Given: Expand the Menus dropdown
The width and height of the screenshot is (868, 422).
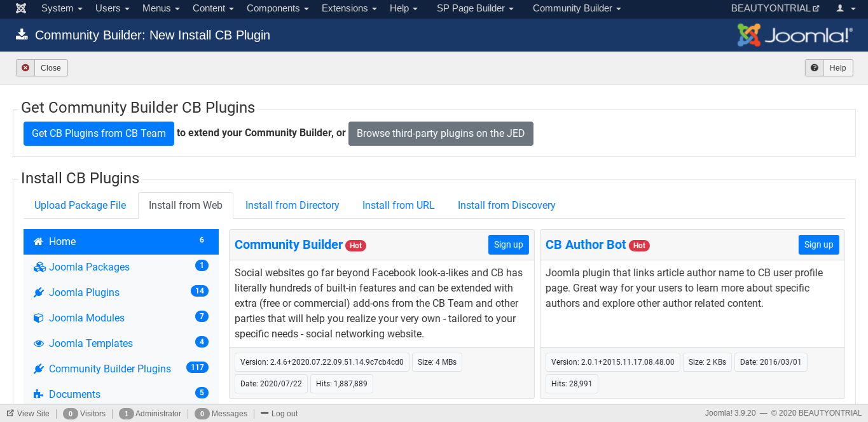Looking at the screenshot, I should click(x=161, y=8).
